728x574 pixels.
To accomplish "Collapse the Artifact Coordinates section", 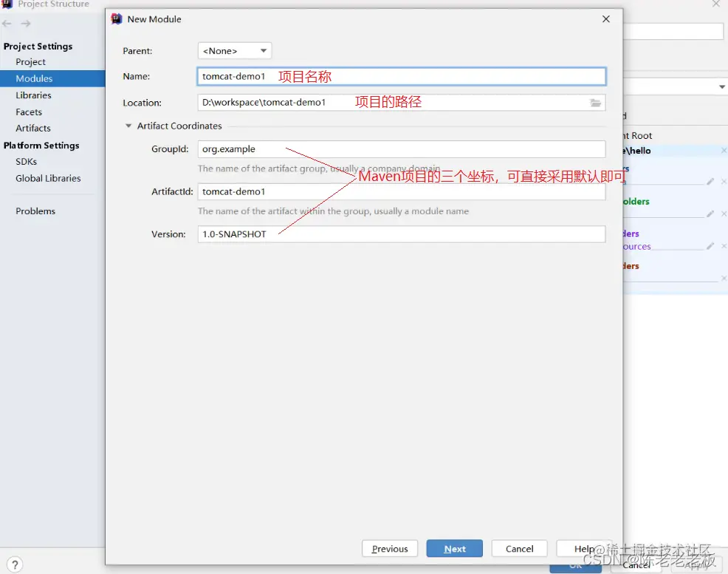I will (x=128, y=126).
